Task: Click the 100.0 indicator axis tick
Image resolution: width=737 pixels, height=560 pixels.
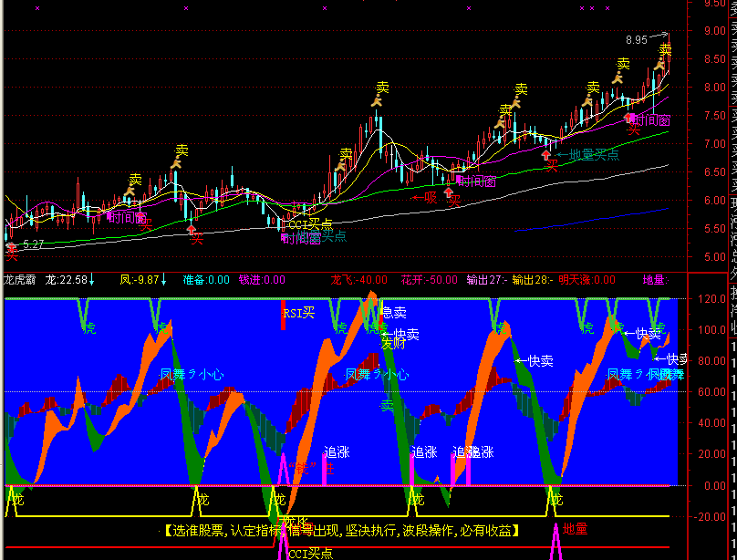Action: pyautogui.click(x=714, y=330)
